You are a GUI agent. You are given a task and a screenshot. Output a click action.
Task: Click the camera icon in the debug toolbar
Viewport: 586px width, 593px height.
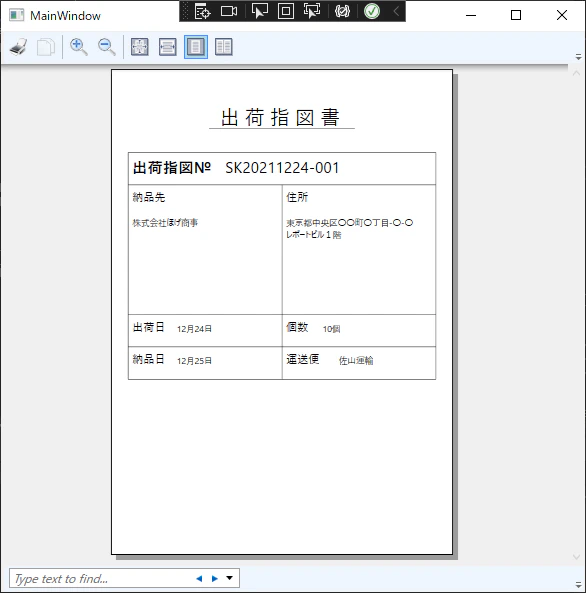click(229, 11)
